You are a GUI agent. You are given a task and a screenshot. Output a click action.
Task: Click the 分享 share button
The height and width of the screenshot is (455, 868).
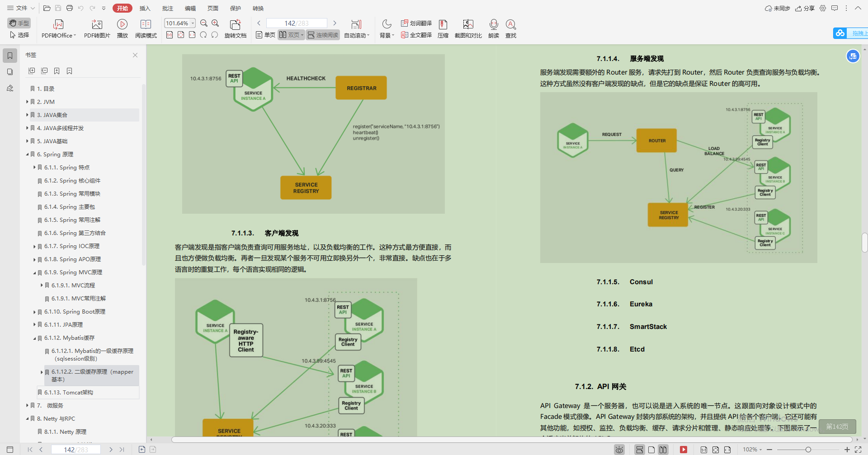805,8
